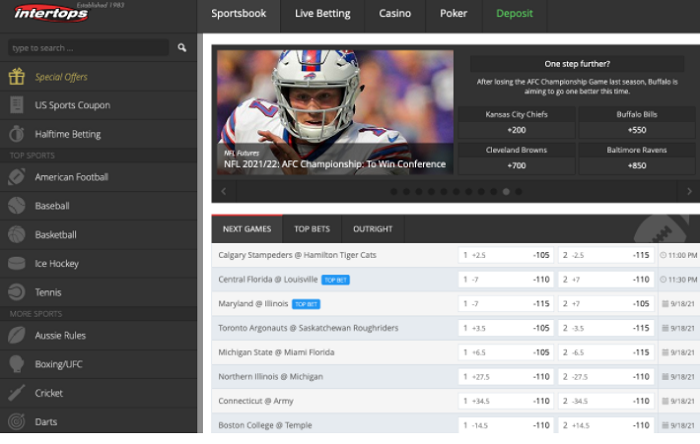The height and width of the screenshot is (444, 700).
Task: Select the first carousel pagination dot
Action: click(394, 191)
